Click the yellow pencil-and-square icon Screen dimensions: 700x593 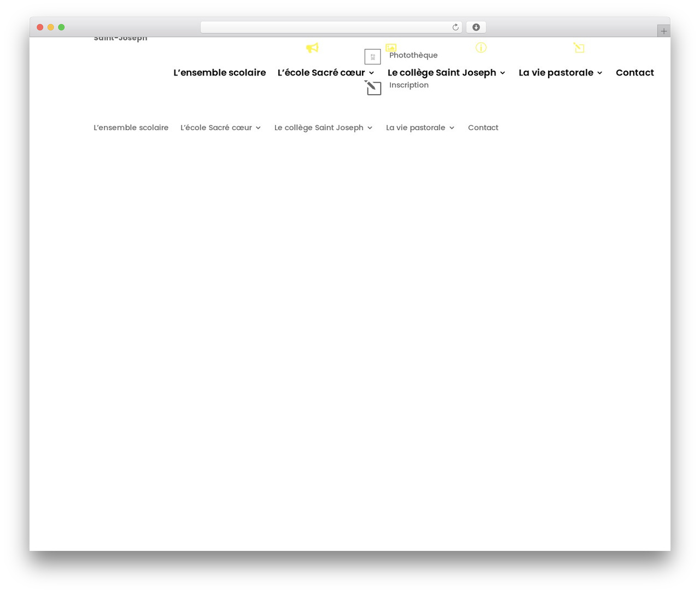tap(579, 48)
